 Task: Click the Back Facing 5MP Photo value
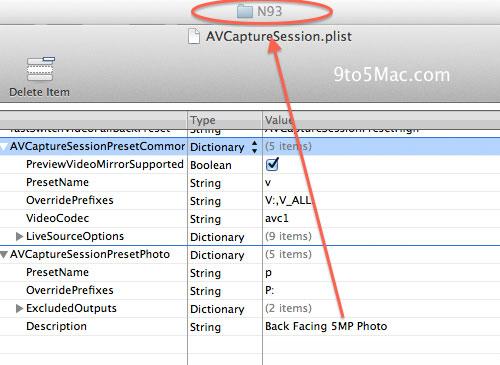point(326,326)
